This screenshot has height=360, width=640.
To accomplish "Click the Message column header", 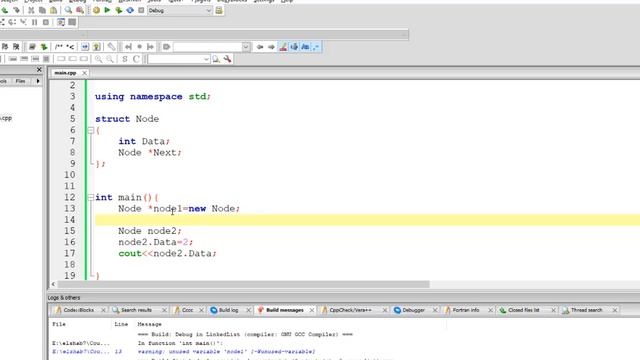I will point(149,324).
